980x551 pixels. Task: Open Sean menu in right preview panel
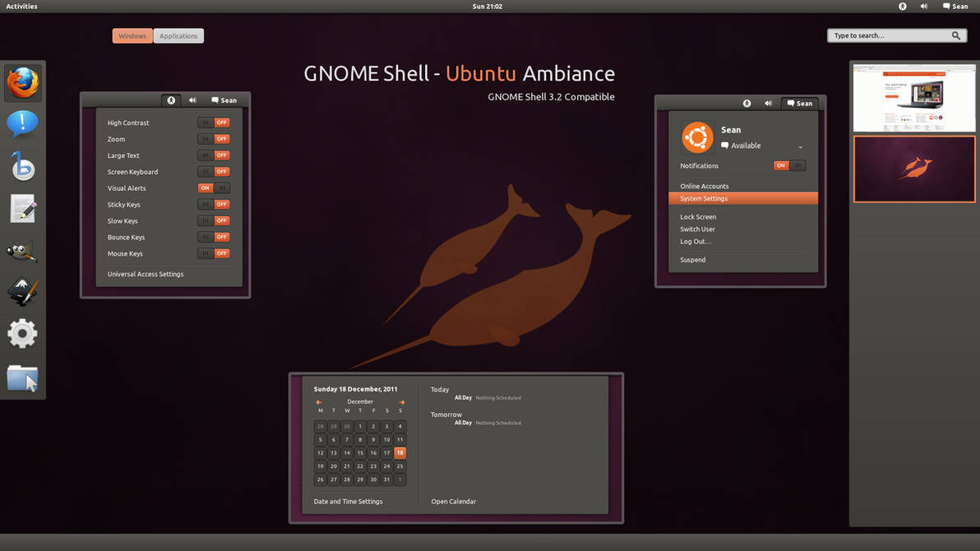800,103
